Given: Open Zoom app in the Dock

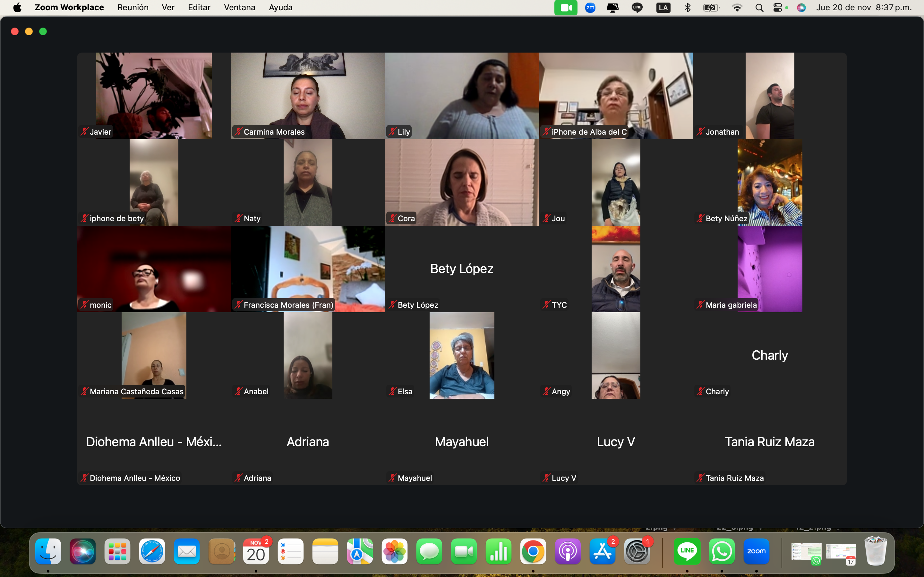Looking at the screenshot, I should (x=756, y=551).
